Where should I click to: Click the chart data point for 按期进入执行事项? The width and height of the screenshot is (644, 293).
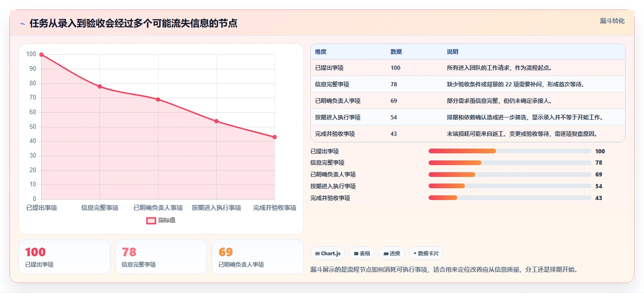click(x=216, y=121)
